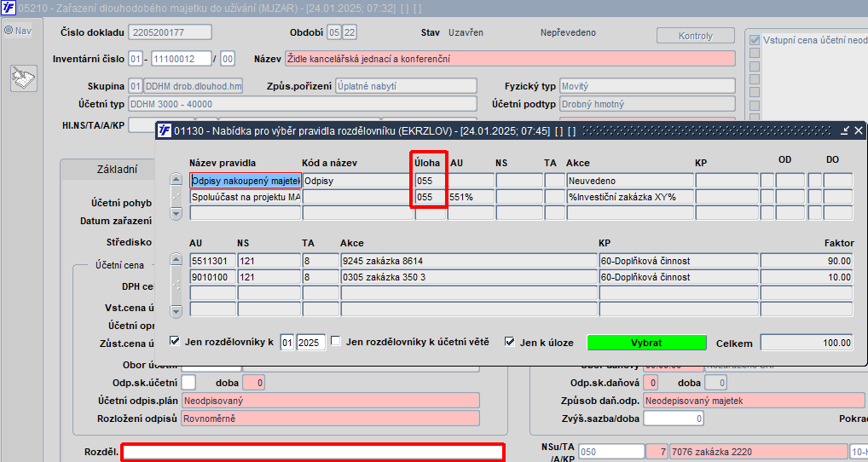Click the EKRZLOV dialog logo icon
Viewport: 868px width, 462px height.
point(165,130)
